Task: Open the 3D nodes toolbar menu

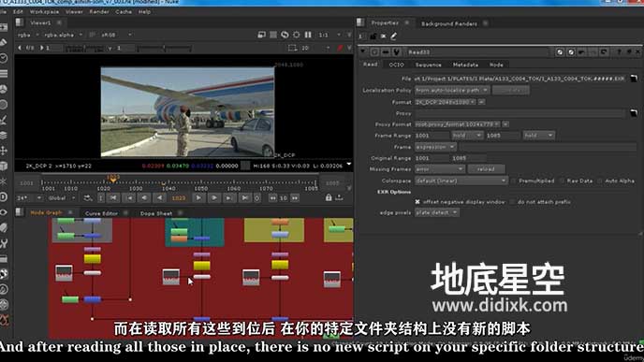Action: pos(4,166)
